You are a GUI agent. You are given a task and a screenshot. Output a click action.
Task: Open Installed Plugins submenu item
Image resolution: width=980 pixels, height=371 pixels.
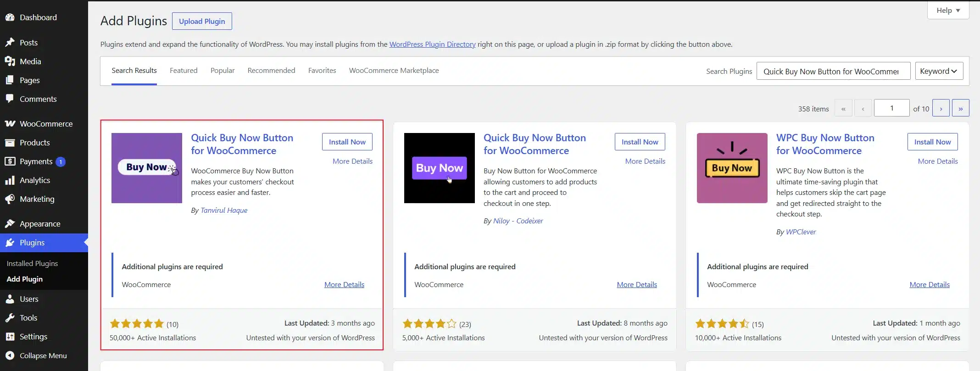click(32, 264)
